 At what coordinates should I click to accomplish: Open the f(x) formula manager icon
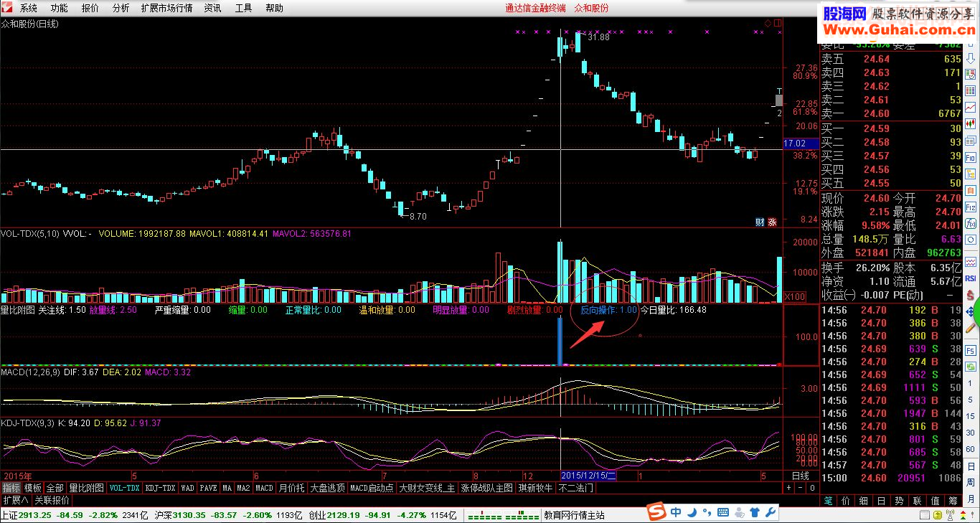(x=970, y=223)
